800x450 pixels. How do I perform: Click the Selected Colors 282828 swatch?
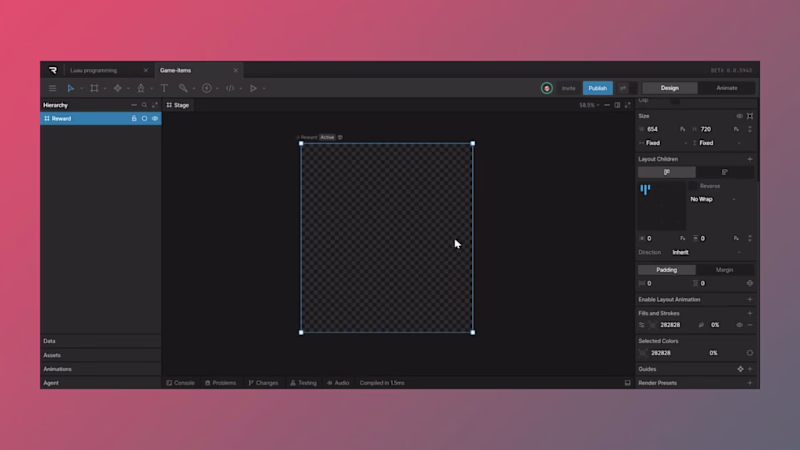coord(643,353)
